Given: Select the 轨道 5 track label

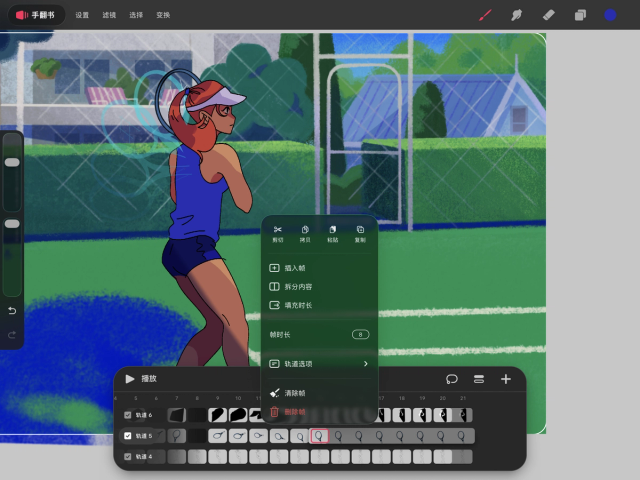Looking at the screenshot, I should (144, 436).
